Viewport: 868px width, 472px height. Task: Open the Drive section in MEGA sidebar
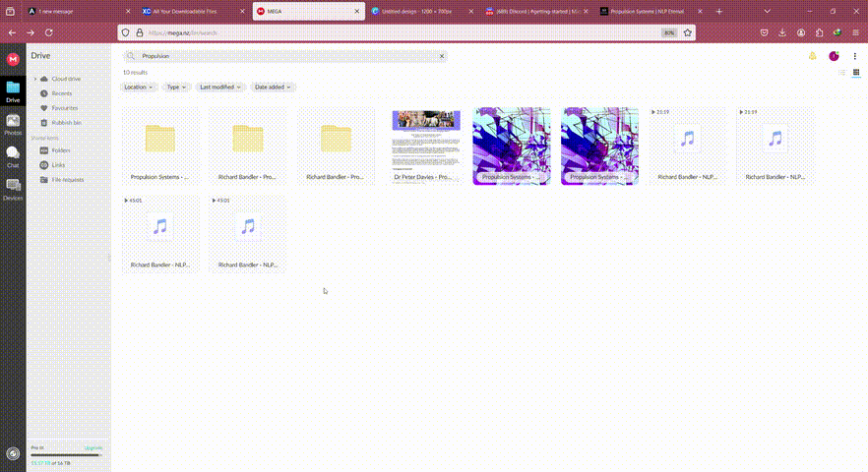(x=13, y=91)
